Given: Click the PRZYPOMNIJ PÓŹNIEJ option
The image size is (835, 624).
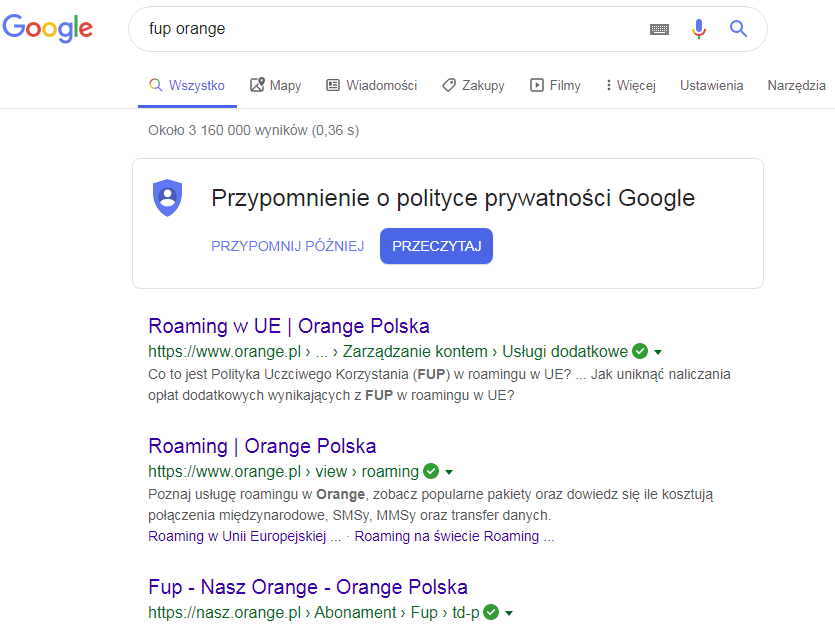Looking at the screenshot, I should coord(287,246).
